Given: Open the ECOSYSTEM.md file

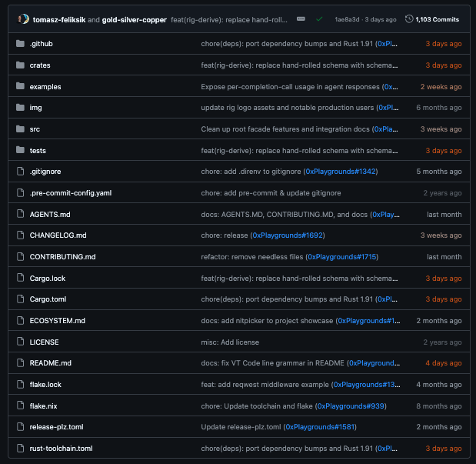Looking at the screenshot, I should [58, 321].
